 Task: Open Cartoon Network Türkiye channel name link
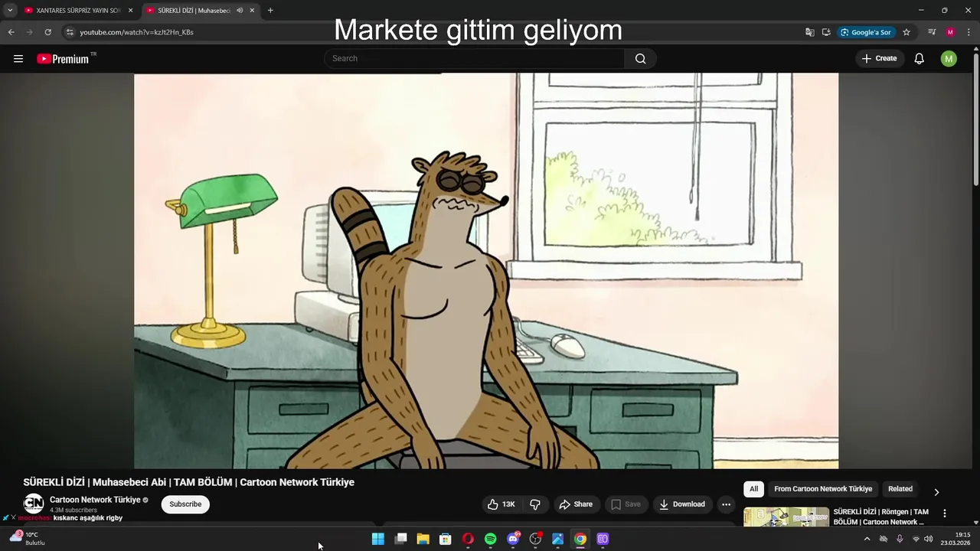coord(95,500)
